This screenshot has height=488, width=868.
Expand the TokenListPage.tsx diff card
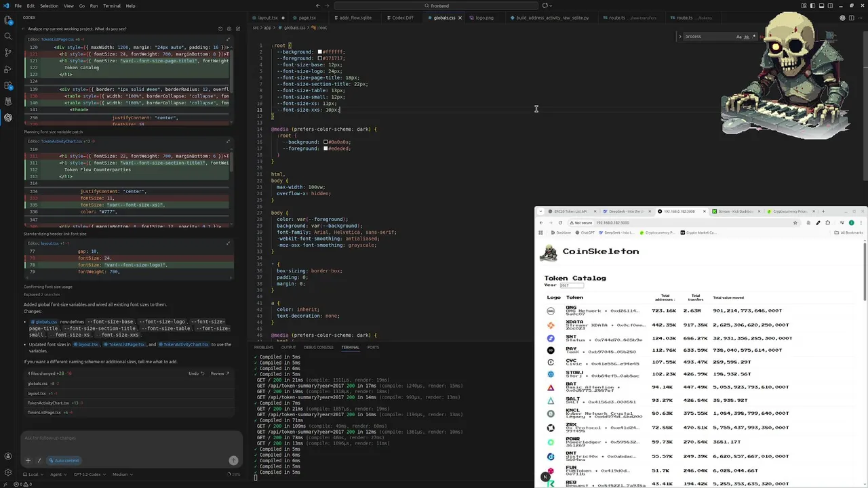pyautogui.click(x=228, y=39)
